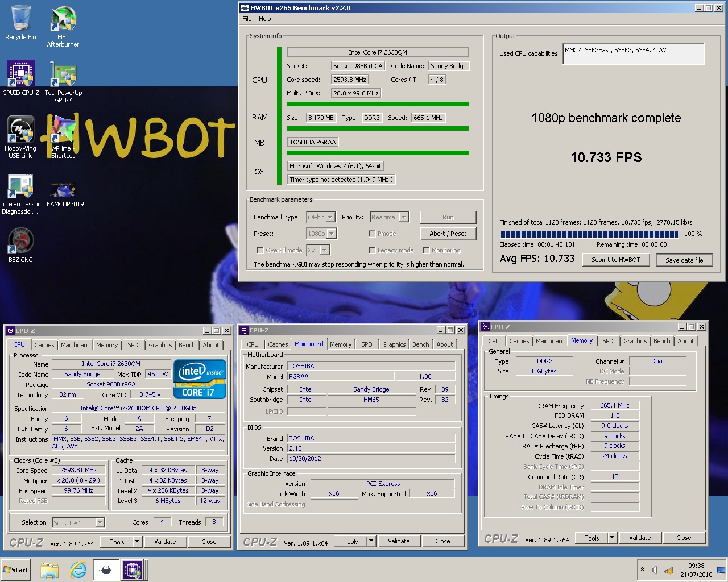Open IntelProcessor Diagnostic desktop icon

click(x=20, y=193)
